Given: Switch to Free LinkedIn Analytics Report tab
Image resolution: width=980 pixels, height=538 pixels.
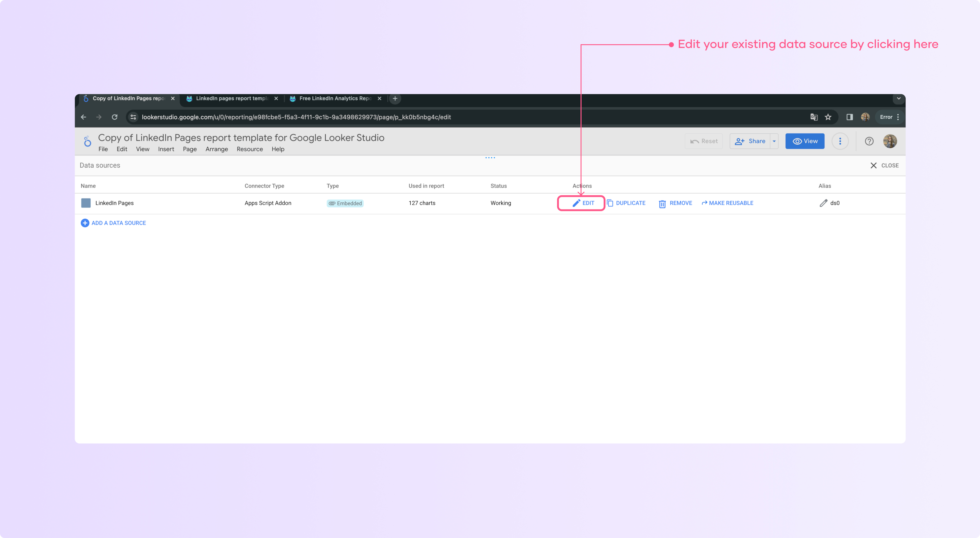Looking at the screenshot, I should tap(335, 98).
